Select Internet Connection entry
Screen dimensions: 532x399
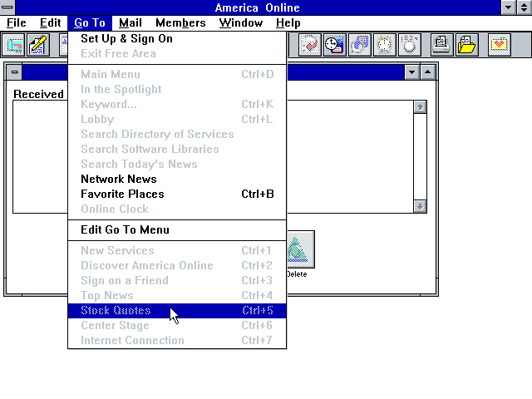tap(177, 340)
